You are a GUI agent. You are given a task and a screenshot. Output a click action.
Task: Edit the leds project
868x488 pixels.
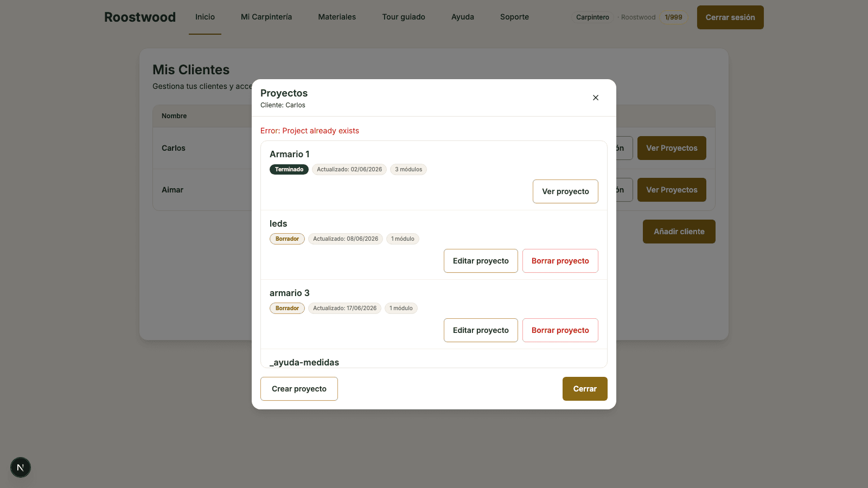pos(481,261)
